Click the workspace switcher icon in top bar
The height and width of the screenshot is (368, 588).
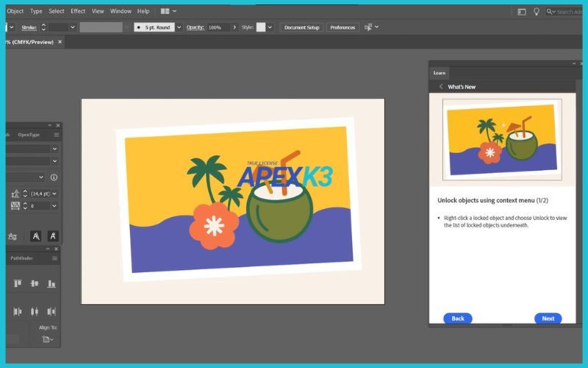click(x=522, y=12)
